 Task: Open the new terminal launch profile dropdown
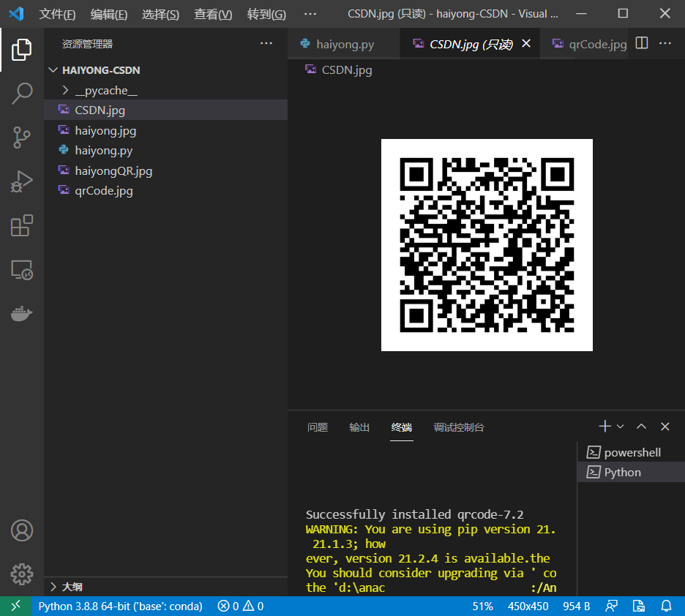[621, 427]
